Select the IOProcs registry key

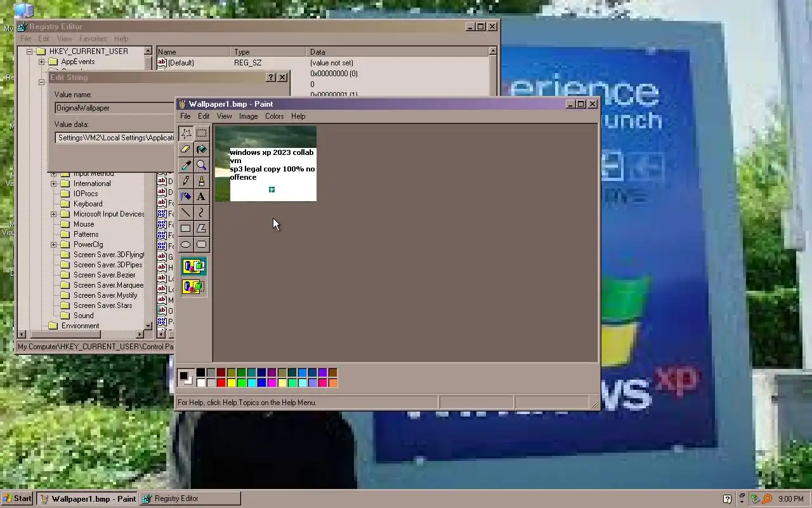tap(86, 194)
